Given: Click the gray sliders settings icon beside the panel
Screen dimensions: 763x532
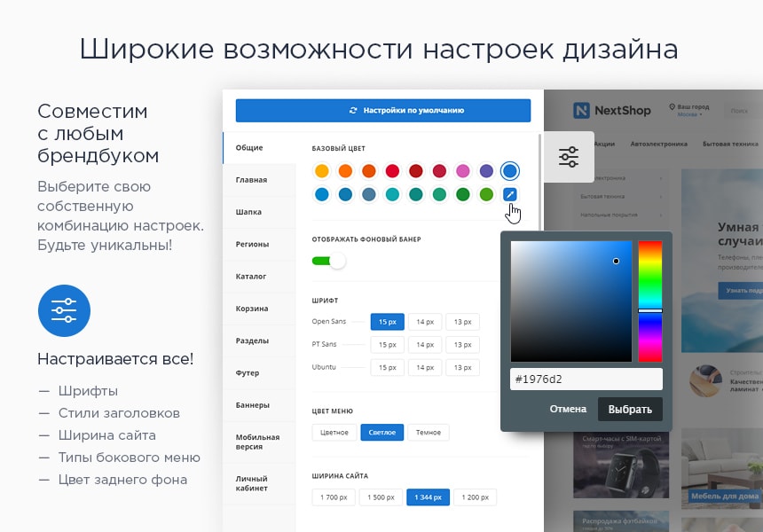Looking at the screenshot, I should click(x=570, y=155).
